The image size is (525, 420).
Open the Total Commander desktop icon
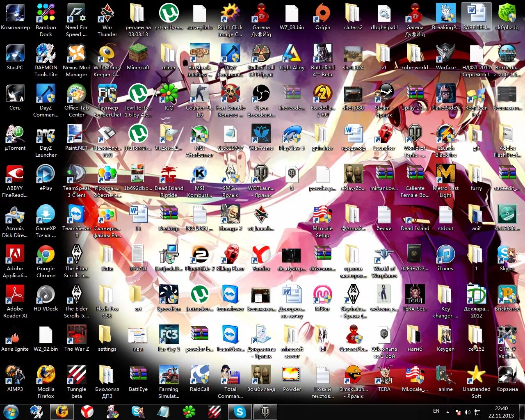231,382
